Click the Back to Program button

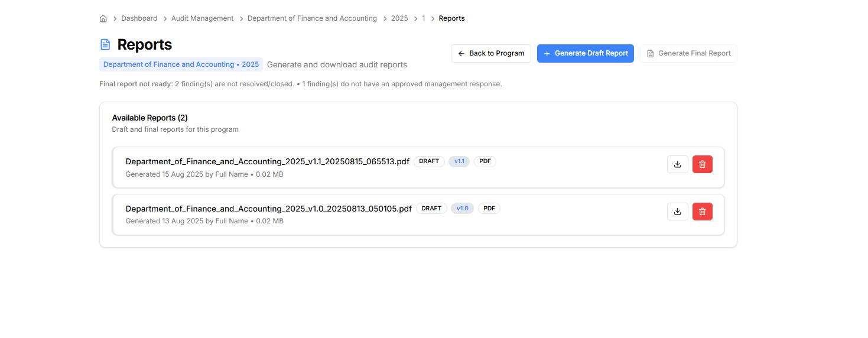click(490, 53)
